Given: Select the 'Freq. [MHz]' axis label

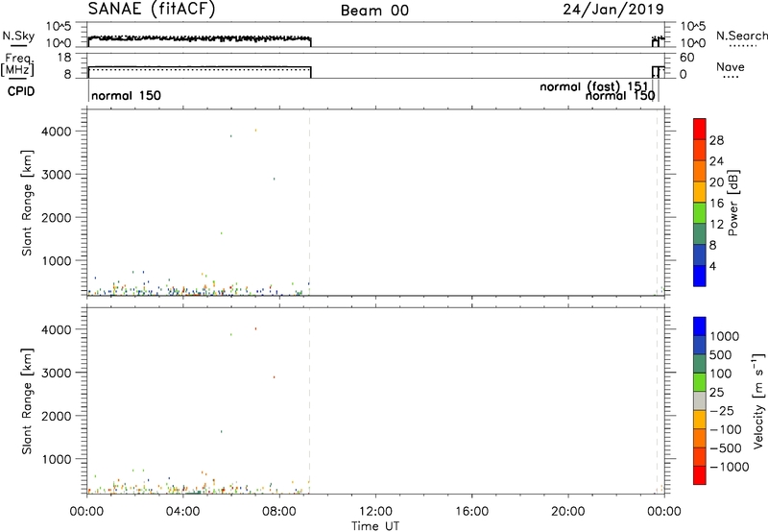Looking at the screenshot, I should [x=17, y=64].
